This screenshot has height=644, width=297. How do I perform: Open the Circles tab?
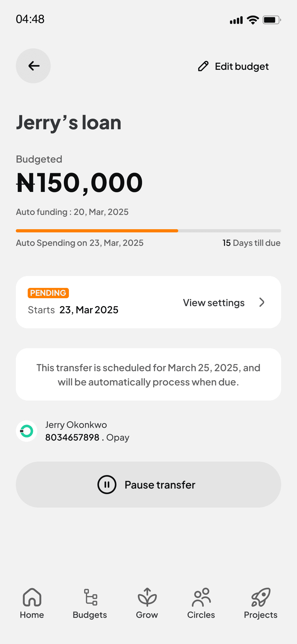tap(201, 603)
